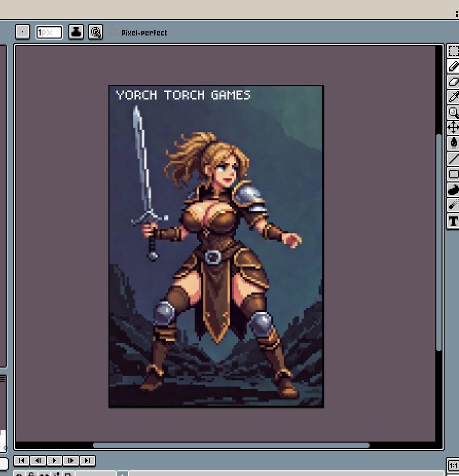Viewport: 459px width, 476px height.
Task: Select the Rectangular Marquee tool
Action: coord(453,51)
